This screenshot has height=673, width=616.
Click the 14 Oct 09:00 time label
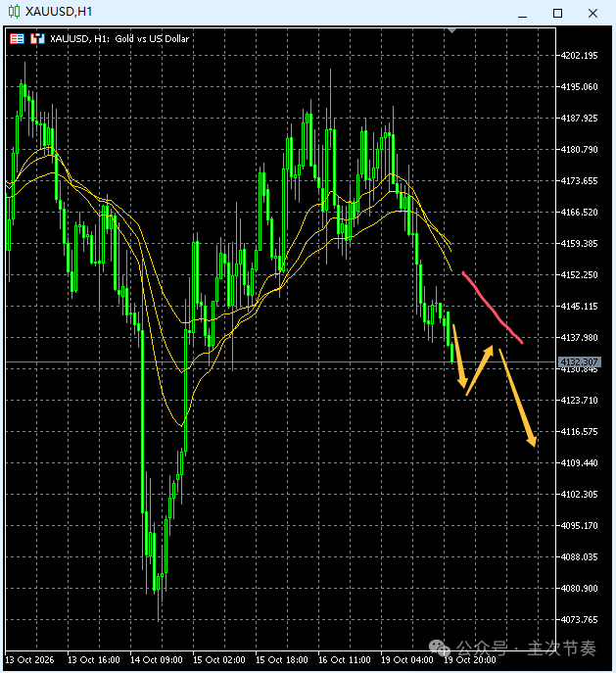[156, 659]
